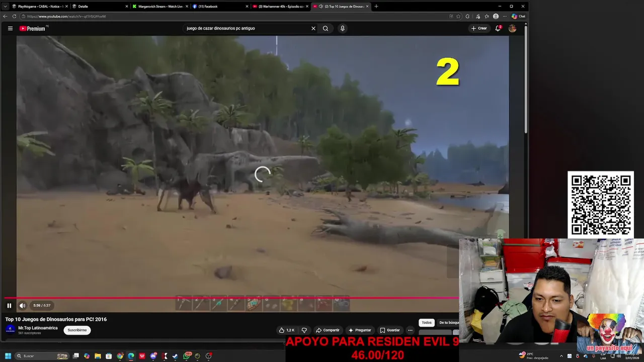
Task: Open a new browser tab
Action: click(376, 7)
